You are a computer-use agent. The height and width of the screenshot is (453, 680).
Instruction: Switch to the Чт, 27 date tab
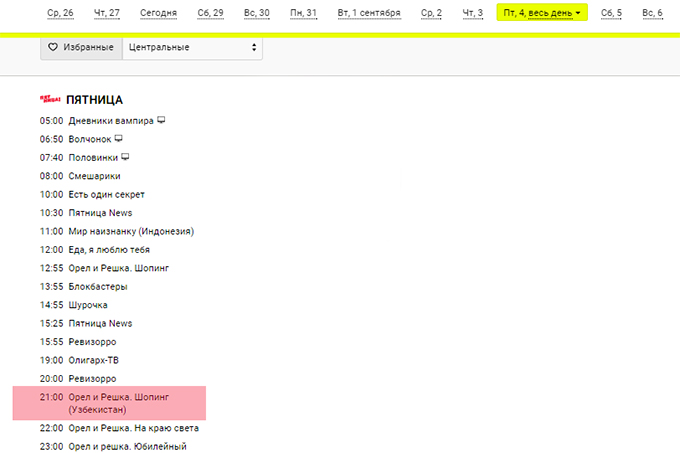107,13
